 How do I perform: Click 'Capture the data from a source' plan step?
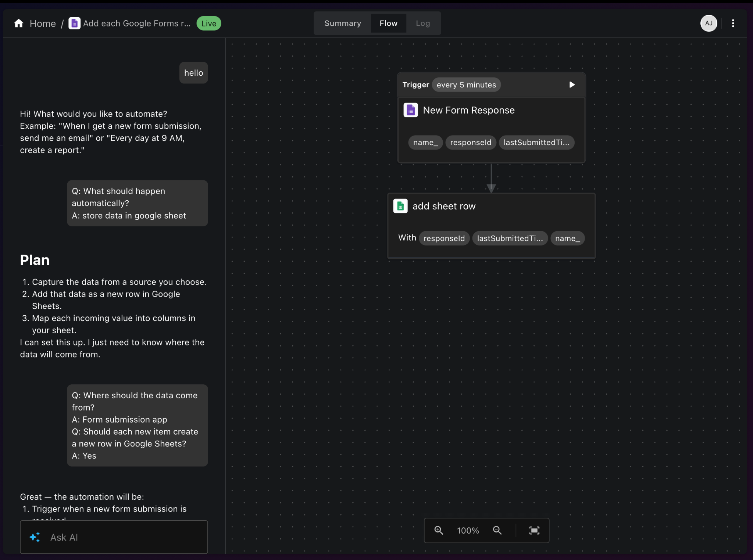point(119,282)
